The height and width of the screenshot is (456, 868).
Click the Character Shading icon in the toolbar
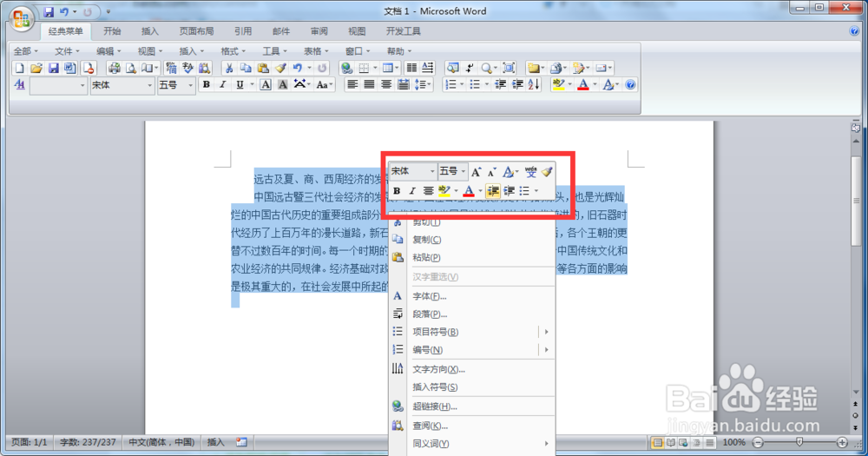point(282,85)
